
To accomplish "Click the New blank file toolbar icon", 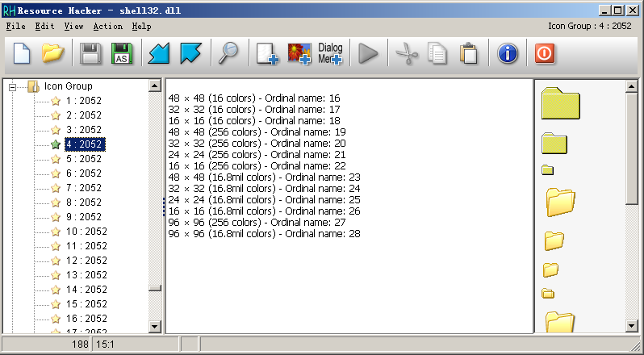I will 22,53.
